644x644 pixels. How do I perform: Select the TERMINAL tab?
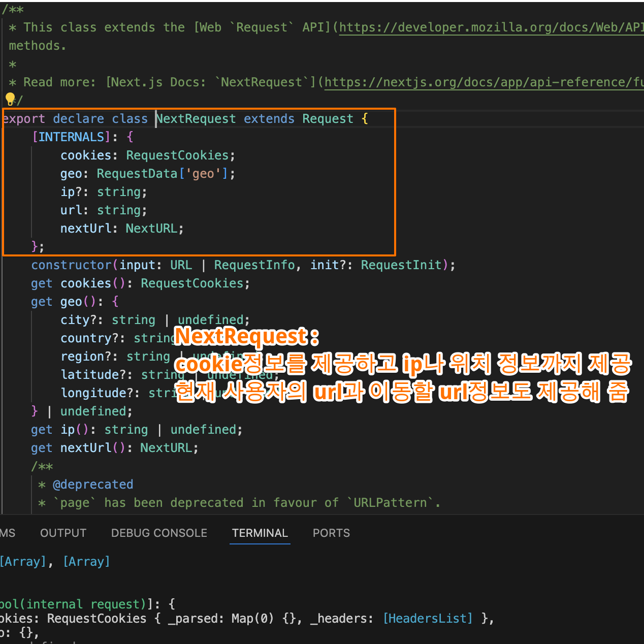(x=260, y=533)
